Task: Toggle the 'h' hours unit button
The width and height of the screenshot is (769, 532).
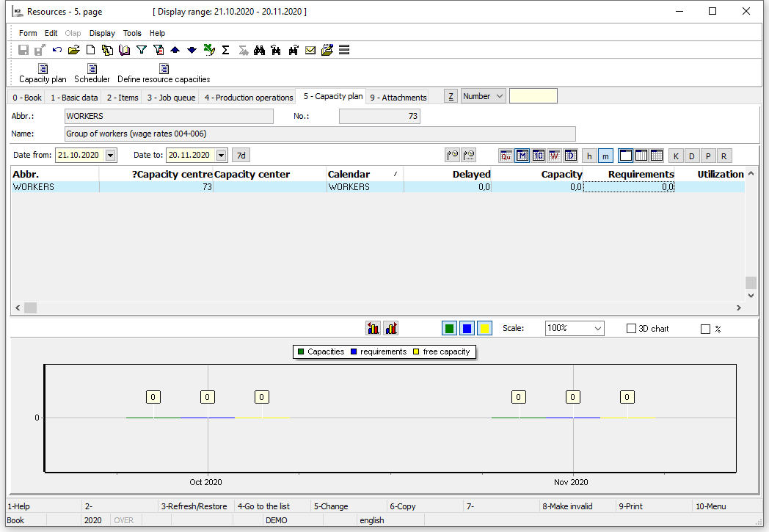Action: click(589, 156)
